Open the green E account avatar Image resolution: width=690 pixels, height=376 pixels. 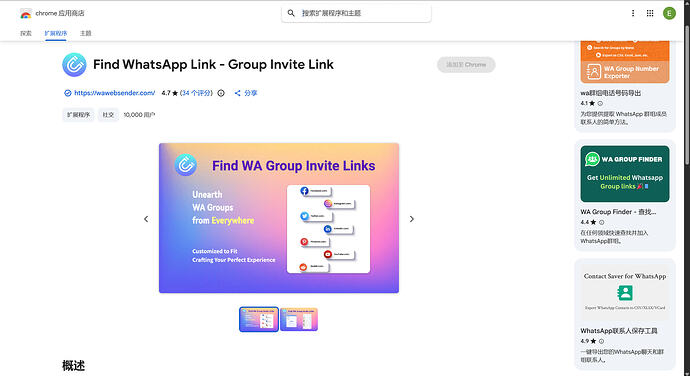coord(669,13)
